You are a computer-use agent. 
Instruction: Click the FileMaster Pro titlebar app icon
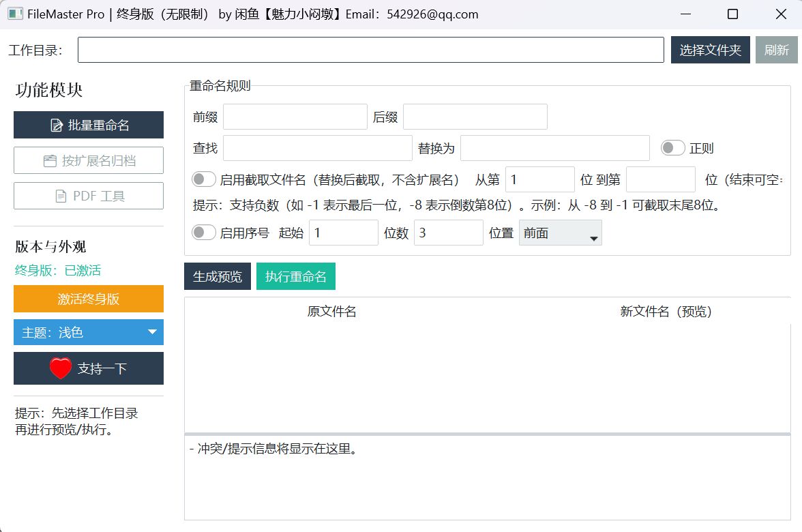(x=14, y=14)
